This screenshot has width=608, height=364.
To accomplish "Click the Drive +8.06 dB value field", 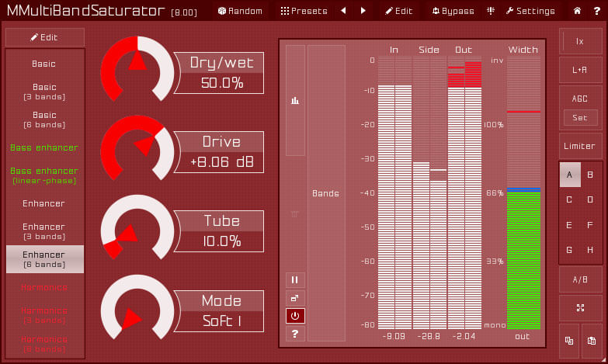I will pos(222,162).
